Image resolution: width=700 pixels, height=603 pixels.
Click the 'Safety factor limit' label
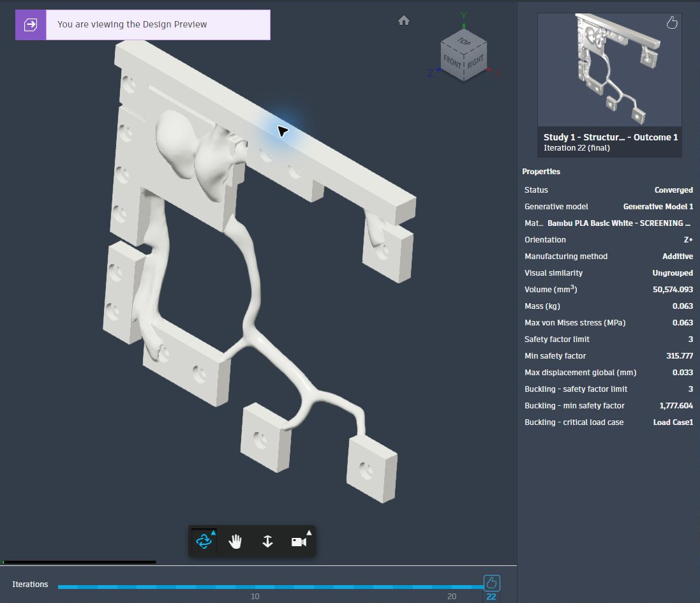point(556,339)
